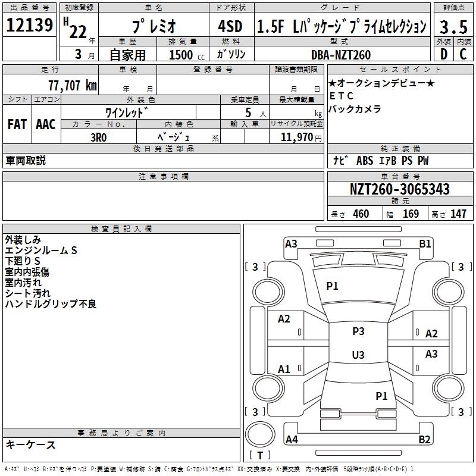Select the 3.5 evaluation score

pos(453,26)
